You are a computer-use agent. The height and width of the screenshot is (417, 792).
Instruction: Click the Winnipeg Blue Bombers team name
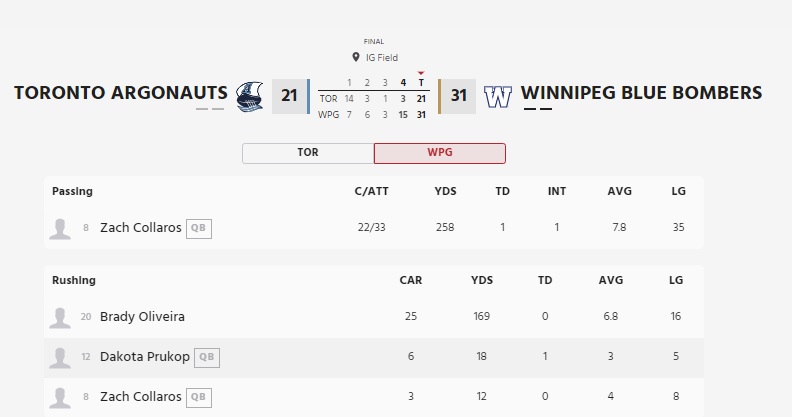[641, 93]
